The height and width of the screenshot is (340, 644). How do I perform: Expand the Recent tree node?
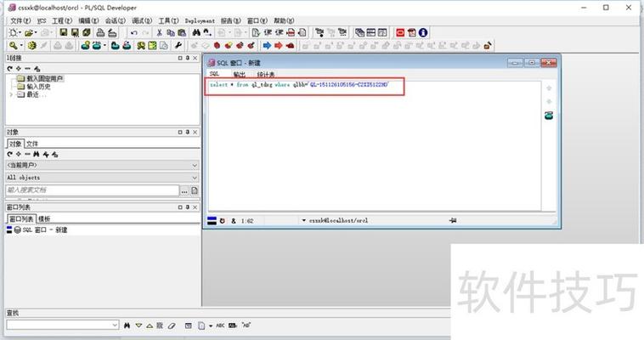(11, 94)
